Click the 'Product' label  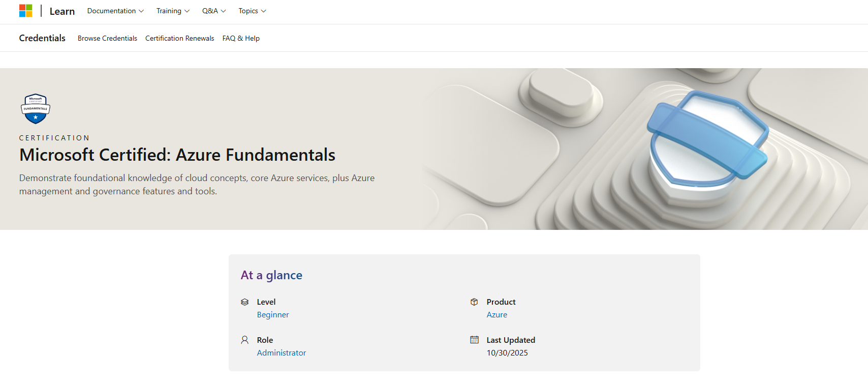click(501, 302)
